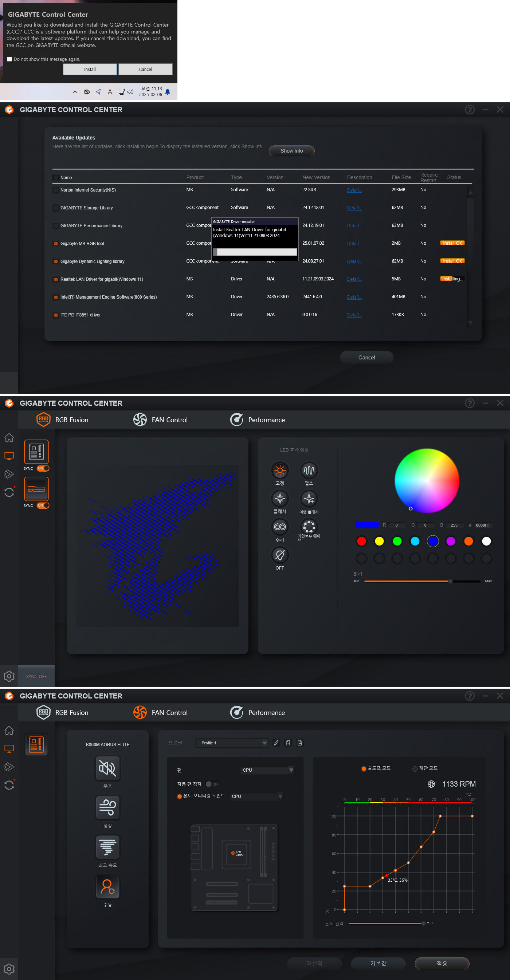Select the 주기 cycle LED effect icon

click(x=280, y=527)
